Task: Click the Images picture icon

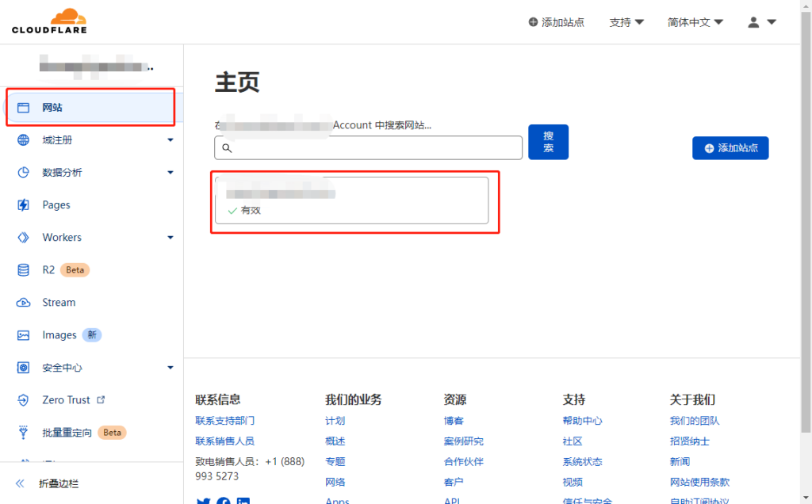Action: (24, 335)
